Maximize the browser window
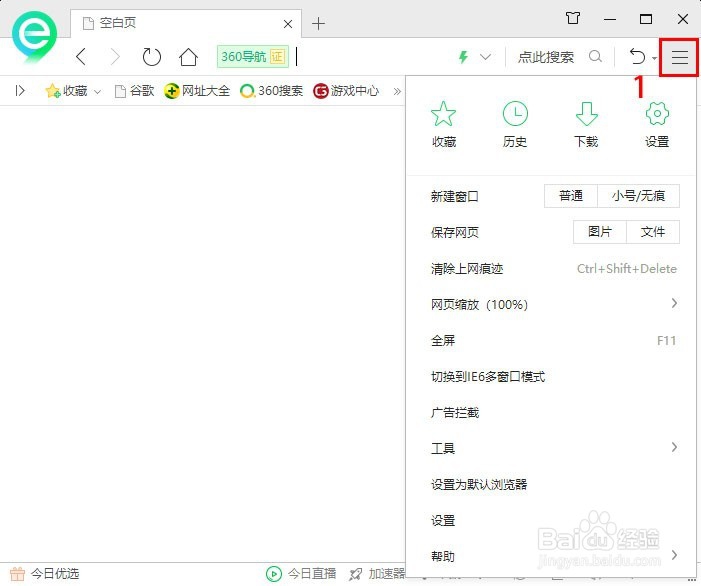The image size is (701, 586). (x=646, y=19)
